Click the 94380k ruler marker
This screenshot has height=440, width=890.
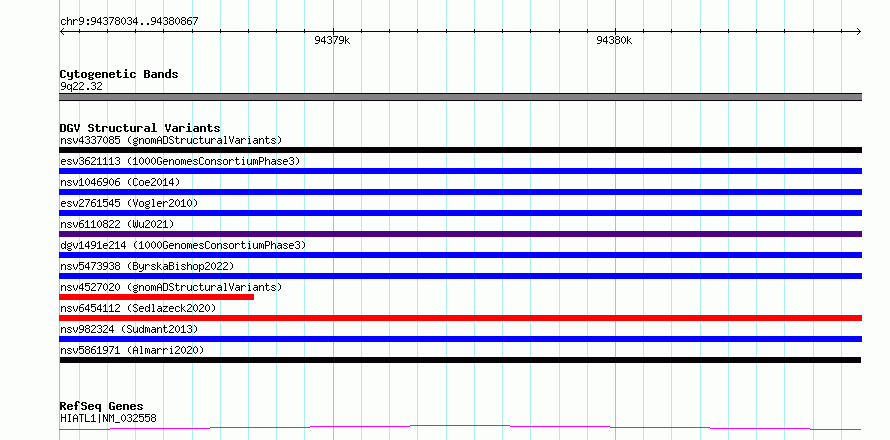coord(614,40)
